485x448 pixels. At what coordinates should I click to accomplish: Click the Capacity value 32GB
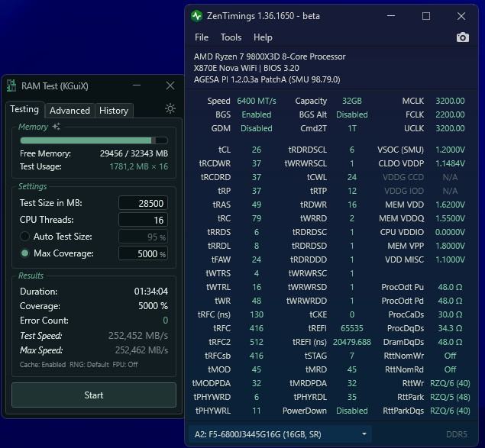[x=352, y=101]
